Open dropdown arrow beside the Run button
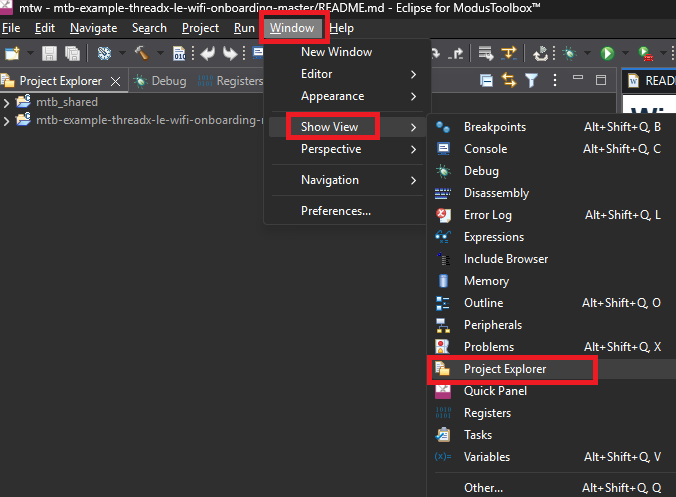Image resolution: width=676 pixels, height=497 pixels. point(623,53)
